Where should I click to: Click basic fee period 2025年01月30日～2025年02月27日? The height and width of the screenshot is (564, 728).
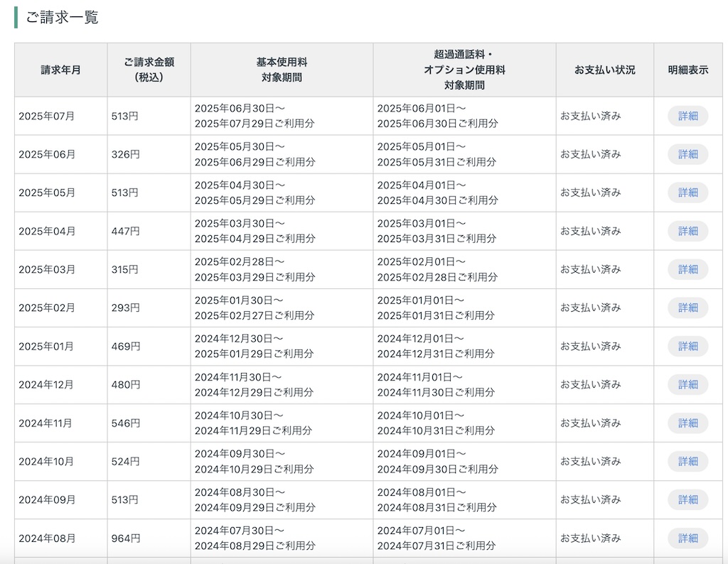254,308
